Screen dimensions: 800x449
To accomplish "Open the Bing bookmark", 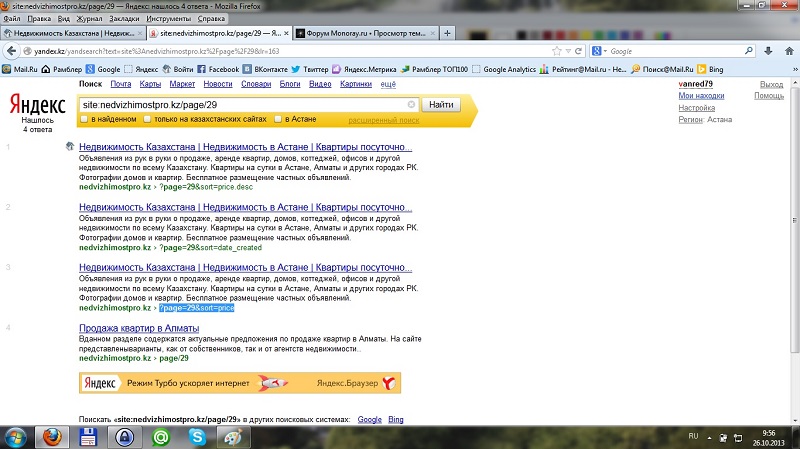I will tap(710, 69).
